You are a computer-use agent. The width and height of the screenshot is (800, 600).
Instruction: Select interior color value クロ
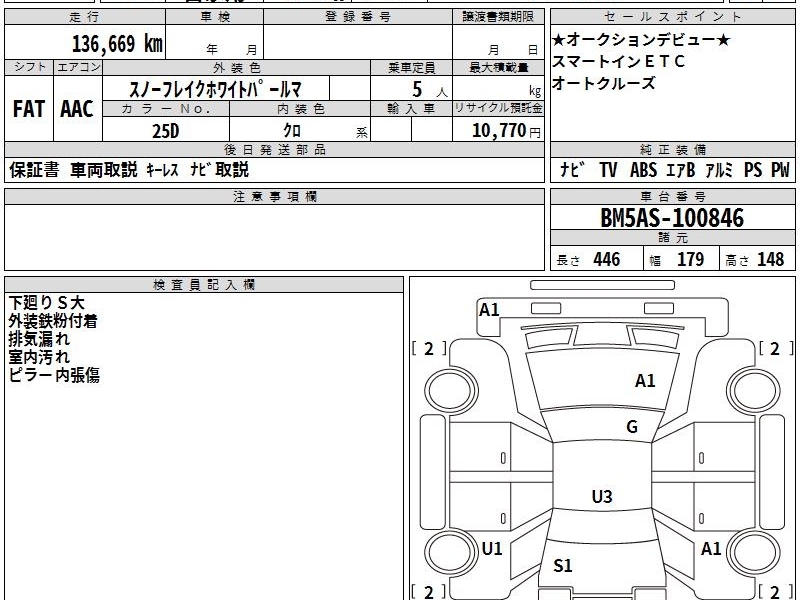tap(292, 131)
